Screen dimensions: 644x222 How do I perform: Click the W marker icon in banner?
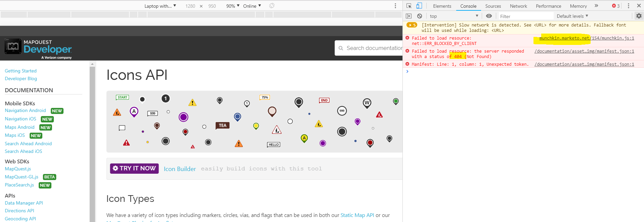[367, 103]
